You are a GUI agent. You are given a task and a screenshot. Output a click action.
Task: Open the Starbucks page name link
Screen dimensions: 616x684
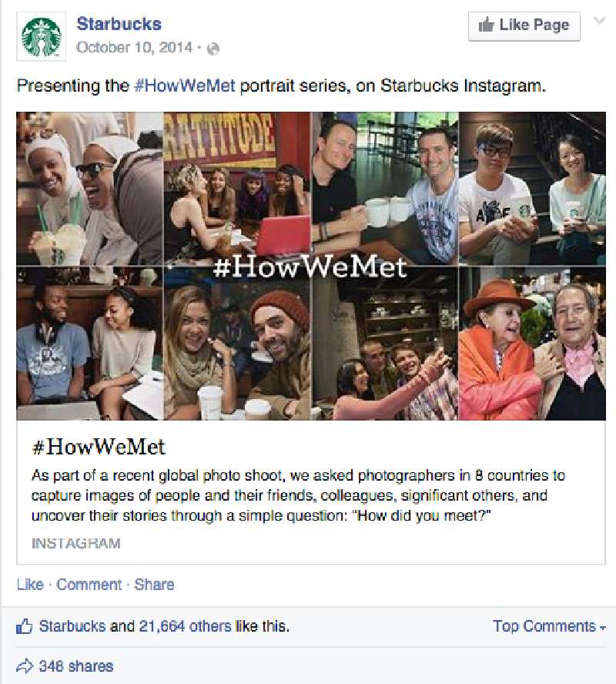pyautogui.click(x=119, y=24)
